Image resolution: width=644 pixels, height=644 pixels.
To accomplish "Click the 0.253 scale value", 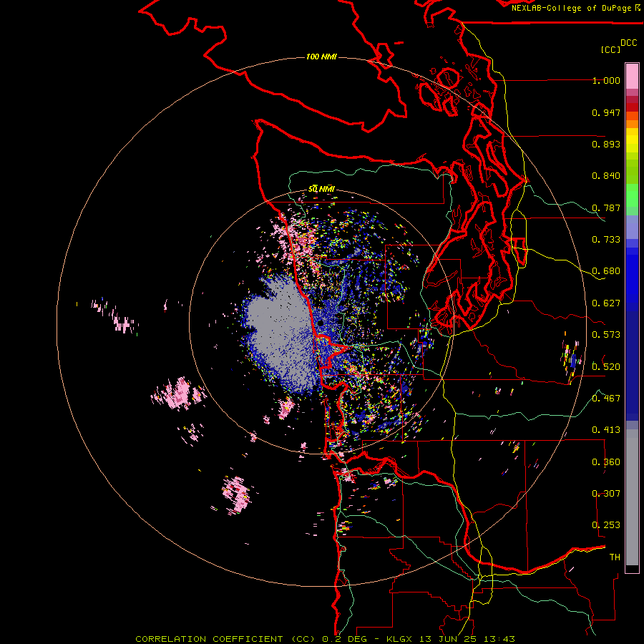I will point(606,525).
